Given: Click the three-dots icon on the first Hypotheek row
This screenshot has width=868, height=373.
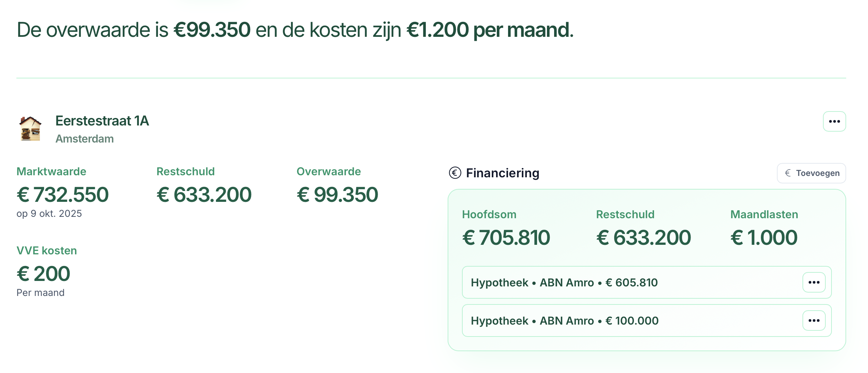Looking at the screenshot, I should [814, 282].
